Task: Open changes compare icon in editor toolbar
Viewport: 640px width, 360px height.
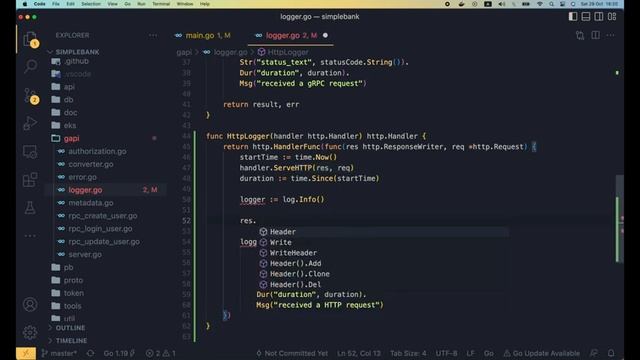Action: click(580, 36)
